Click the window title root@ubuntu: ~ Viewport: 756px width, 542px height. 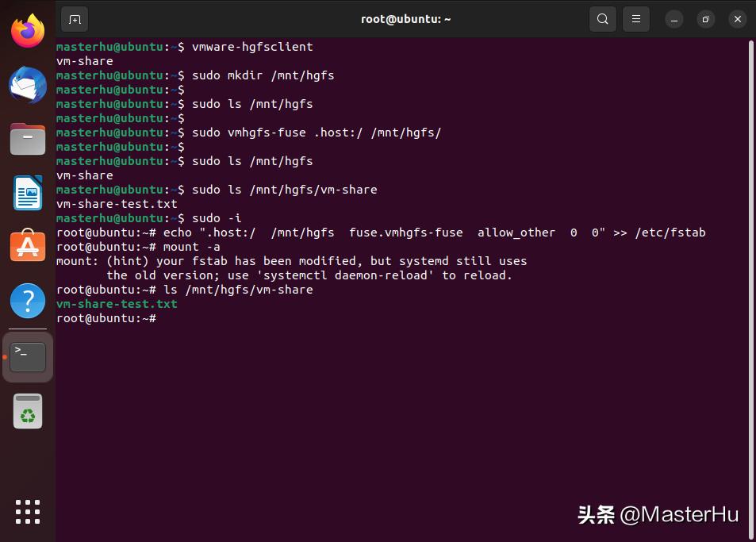(406, 18)
